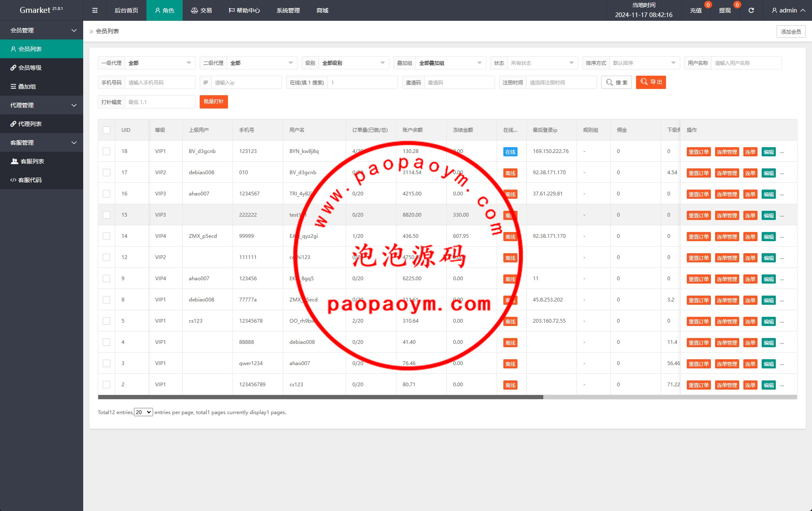Click the 在线 status badge for UID 18
This screenshot has height=511, width=812.
(x=510, y=152)
